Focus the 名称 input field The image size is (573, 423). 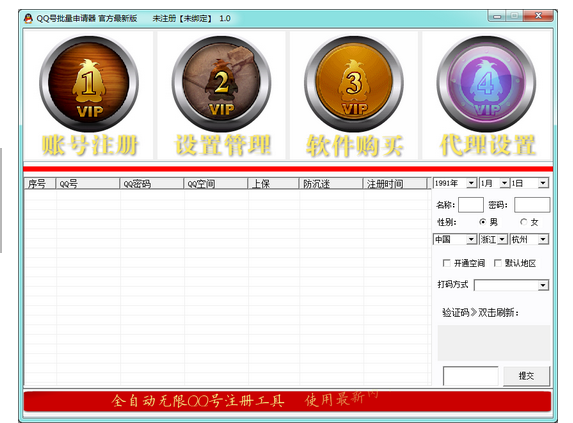471,205
